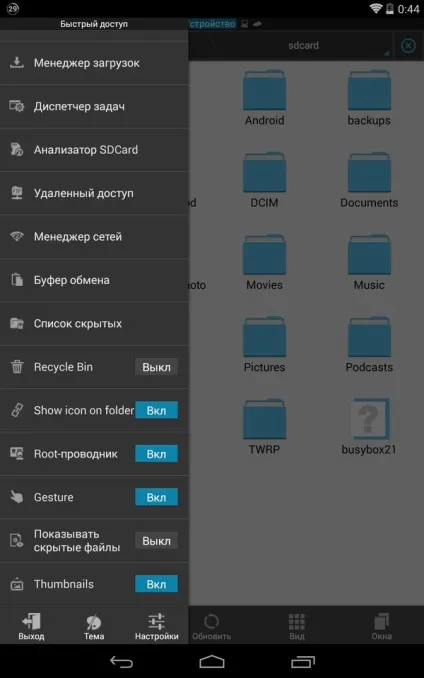424x678 pixels.
Task: Select the busybox21 unknown file
Action: click(369, 426)
